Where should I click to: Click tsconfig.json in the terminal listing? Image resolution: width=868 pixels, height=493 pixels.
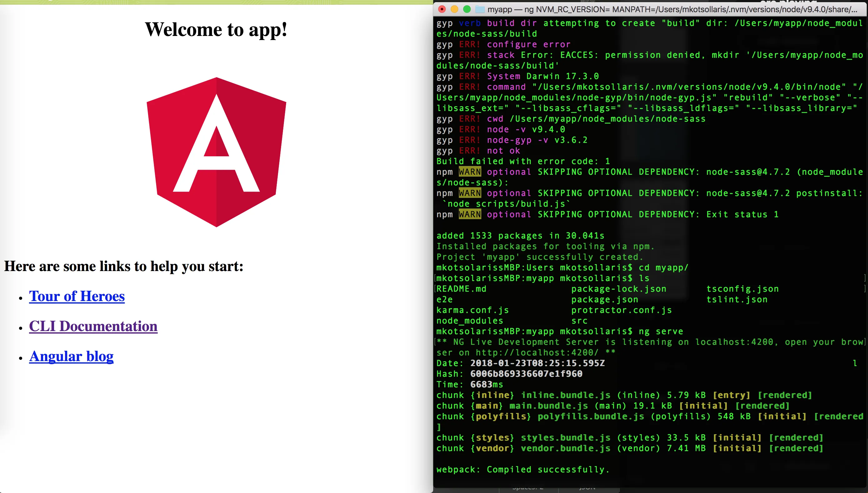(x=742, y=289)
